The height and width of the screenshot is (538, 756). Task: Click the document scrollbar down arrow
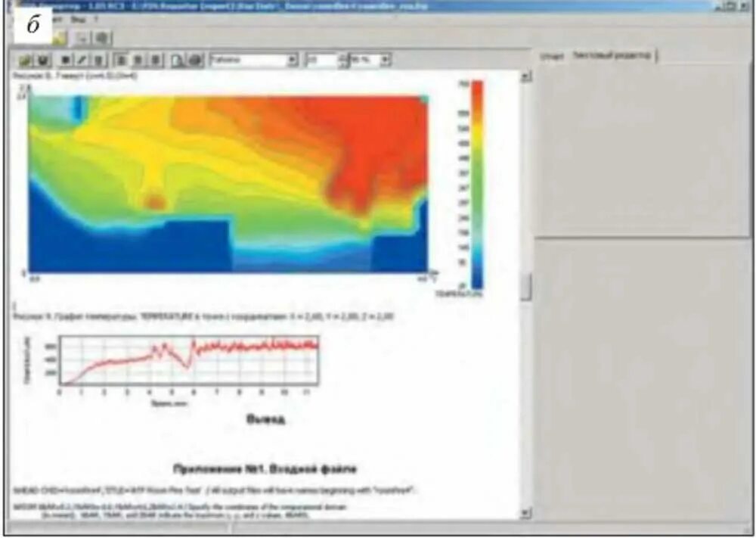(526, 513)
